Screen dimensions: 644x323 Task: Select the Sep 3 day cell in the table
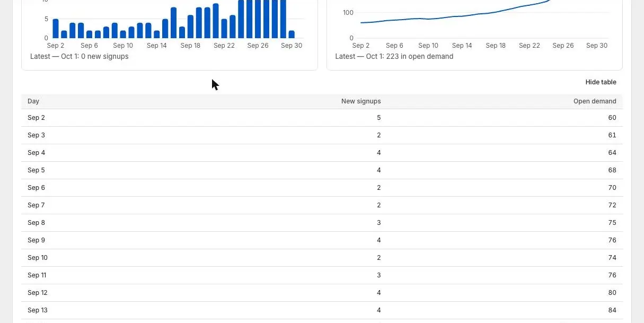36,135
